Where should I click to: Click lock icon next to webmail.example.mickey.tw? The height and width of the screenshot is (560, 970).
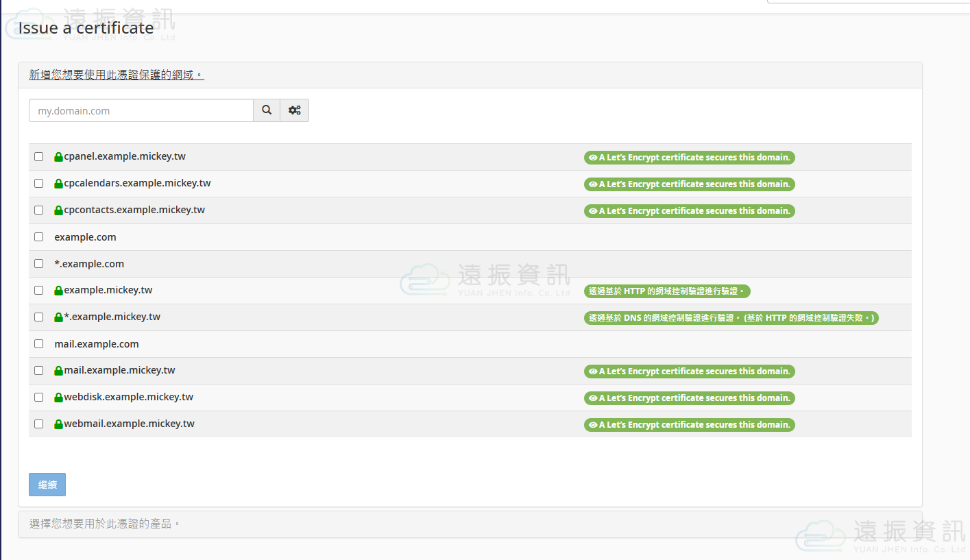tap(58, 424)
